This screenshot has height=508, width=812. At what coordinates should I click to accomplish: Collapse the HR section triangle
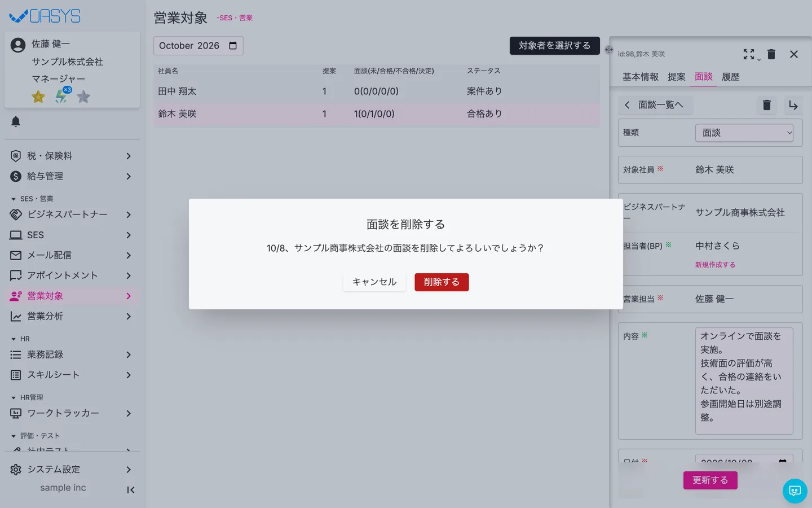pyautogui.click(x=14, y=339)
